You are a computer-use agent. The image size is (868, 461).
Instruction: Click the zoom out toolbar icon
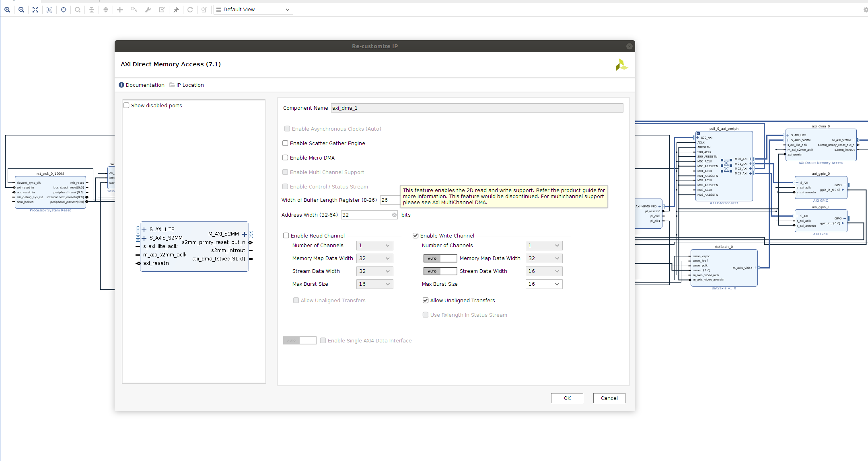21,10
